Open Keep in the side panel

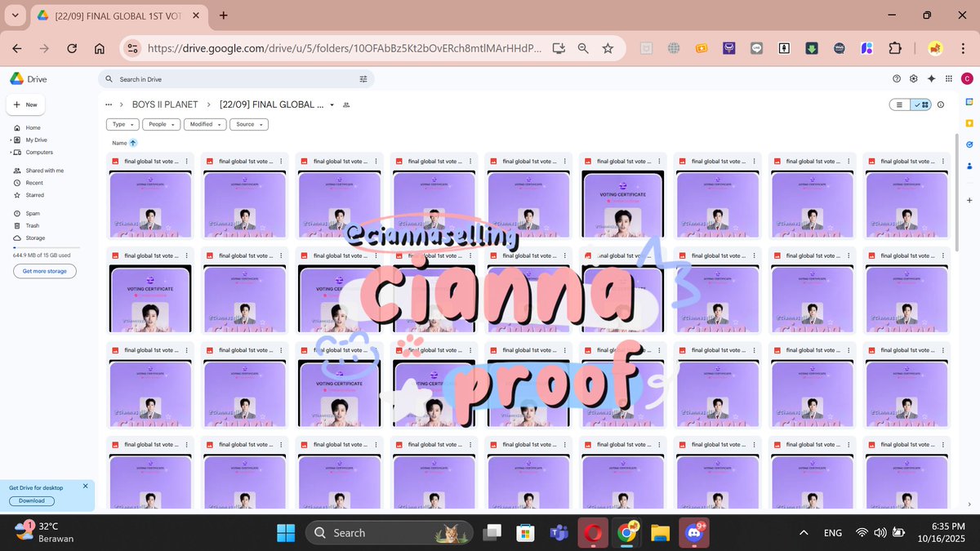tap(969, 122)
